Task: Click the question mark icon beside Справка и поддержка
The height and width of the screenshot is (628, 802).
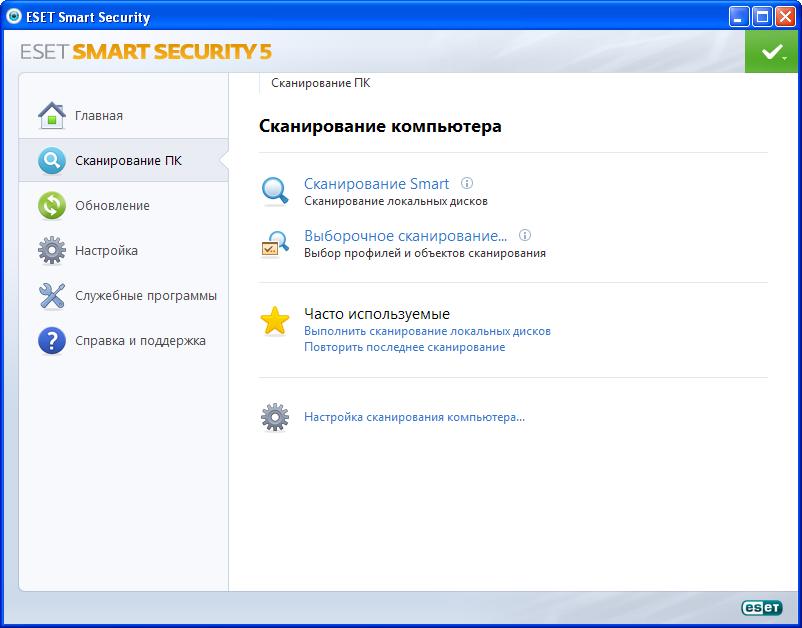Action: (52, 341)
